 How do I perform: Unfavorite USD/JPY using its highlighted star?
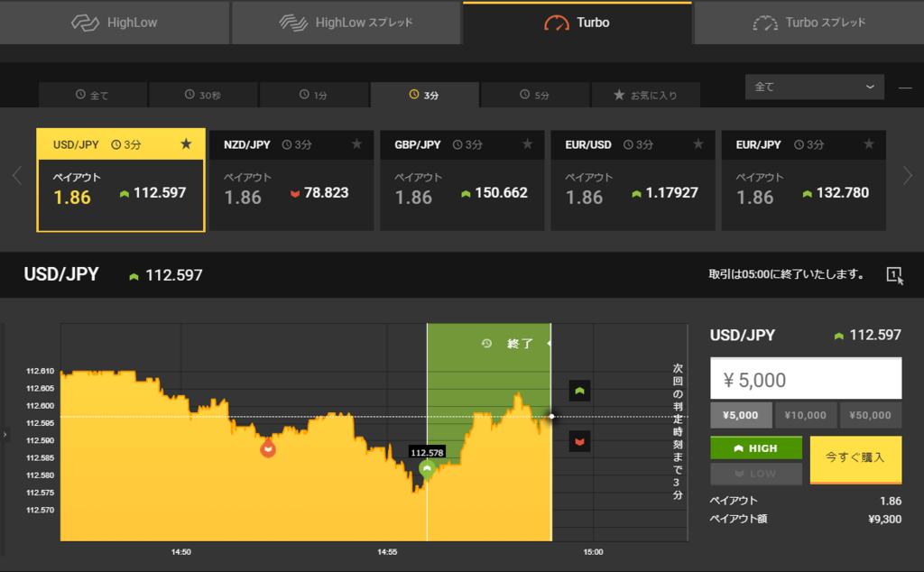(187, 144)
